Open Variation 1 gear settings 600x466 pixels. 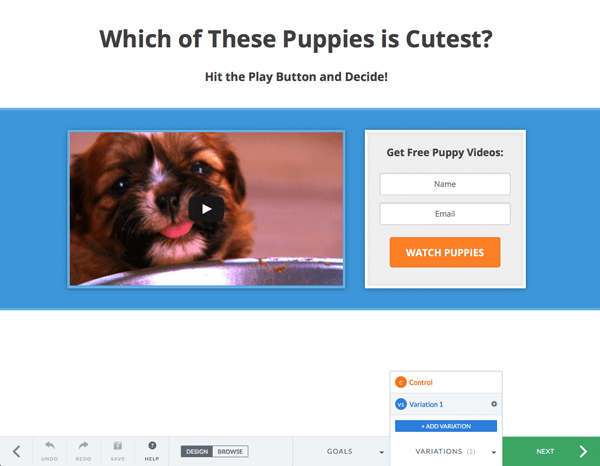tap(494, 404)
